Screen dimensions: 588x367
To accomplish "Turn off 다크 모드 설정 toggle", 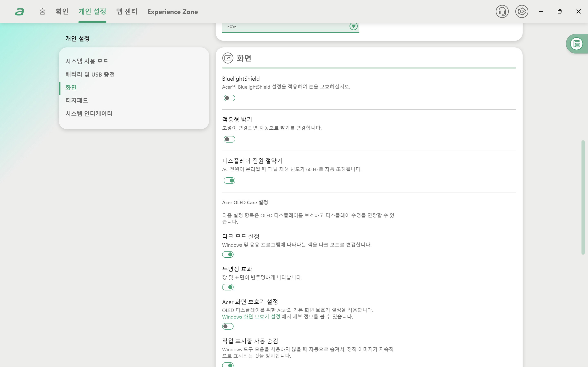I will pyautogui.click(x=228, y=254).
